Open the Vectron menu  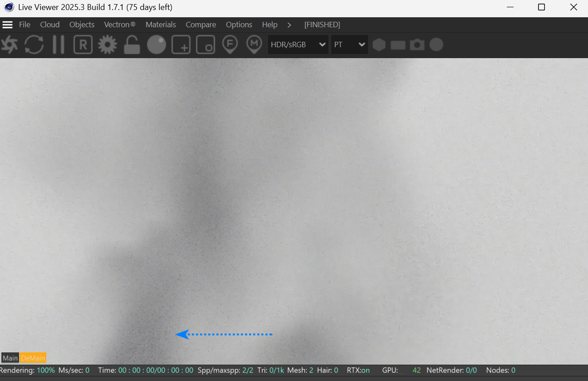point(120,25)
